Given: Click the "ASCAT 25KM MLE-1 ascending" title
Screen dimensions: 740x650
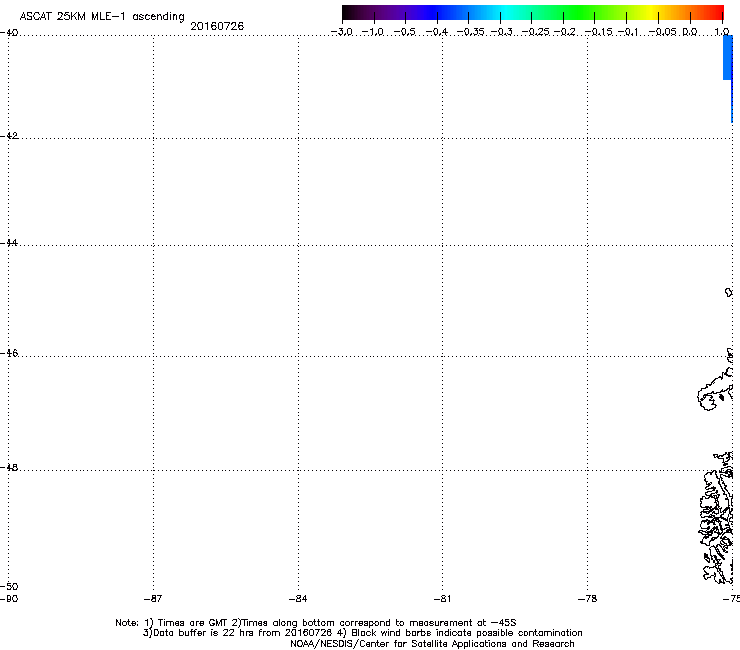Looking at the screenshot, I should (x=102, y=17).
